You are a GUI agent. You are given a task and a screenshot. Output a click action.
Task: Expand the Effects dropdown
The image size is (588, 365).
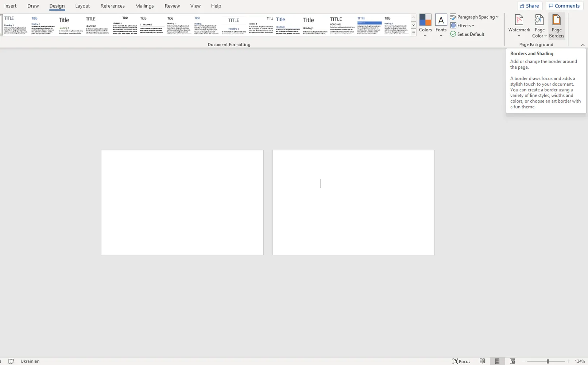pos(463,25)
